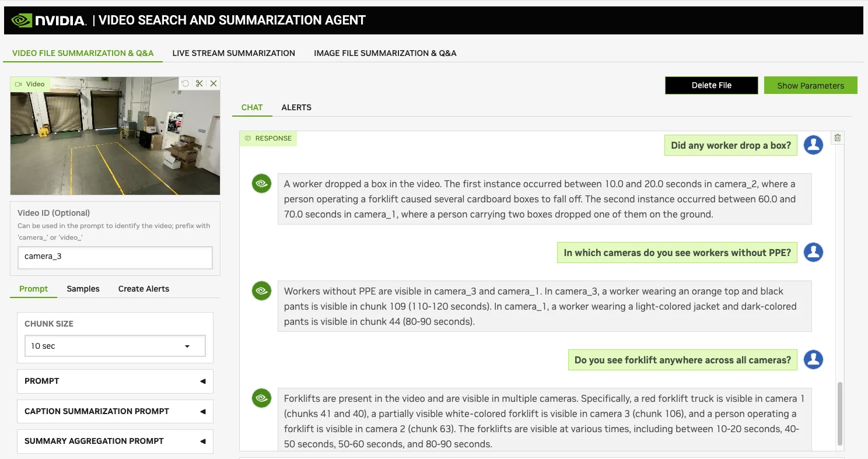The image size is (868, 459).
Task: Click the scissors trim icon on the video
Action: (199, 83)
